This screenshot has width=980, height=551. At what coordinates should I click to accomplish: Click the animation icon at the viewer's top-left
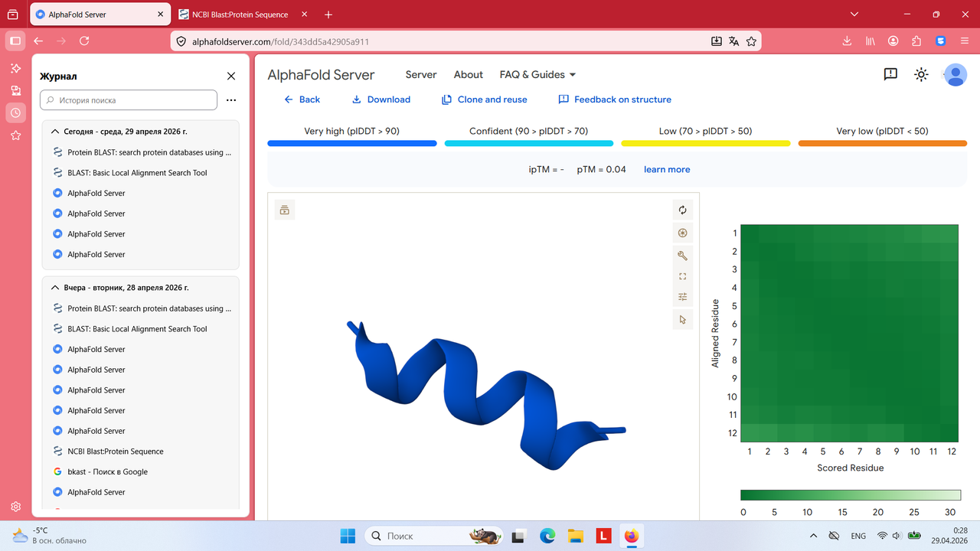coord(285,210)
